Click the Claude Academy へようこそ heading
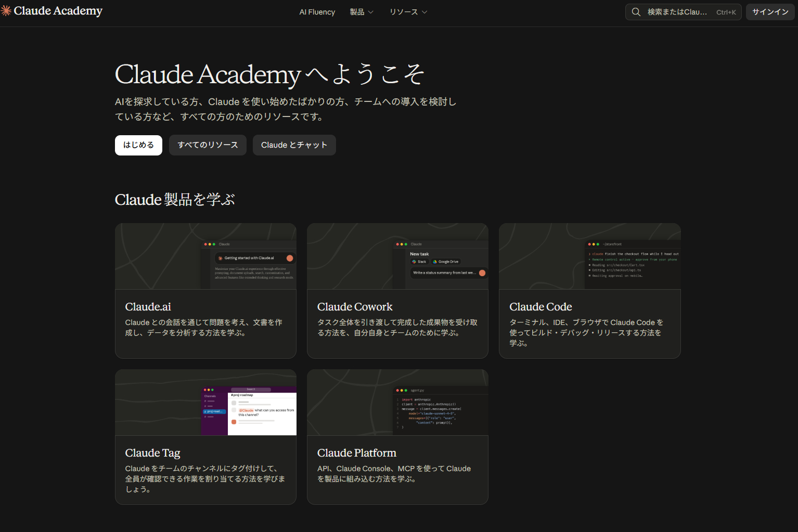 (x=269, y=74)
